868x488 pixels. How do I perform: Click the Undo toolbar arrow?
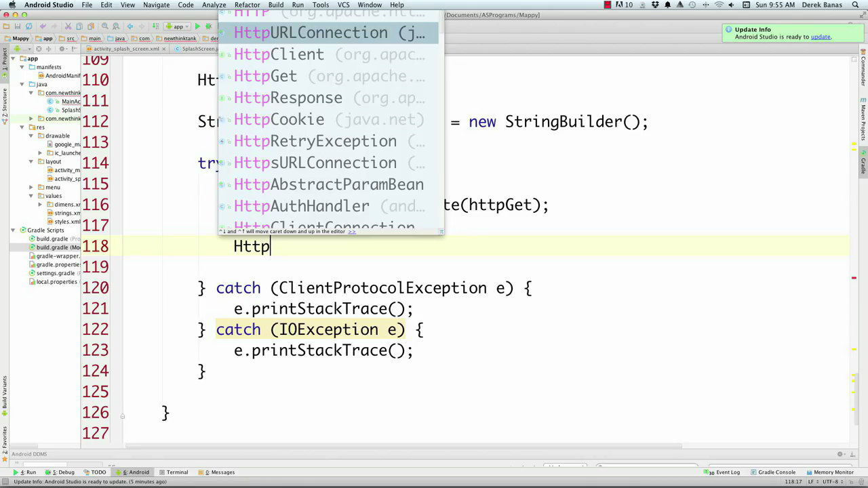[43, 26]
